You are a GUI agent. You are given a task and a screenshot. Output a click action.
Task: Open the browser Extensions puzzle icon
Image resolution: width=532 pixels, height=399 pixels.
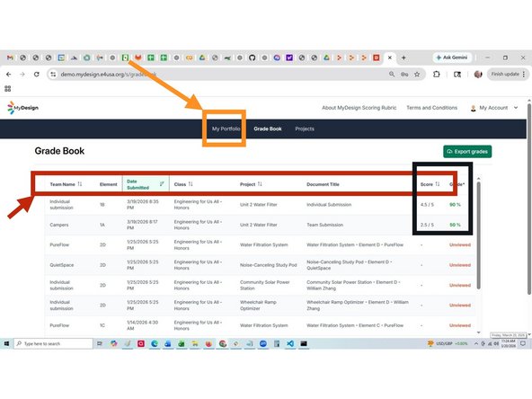click(437, 74)
